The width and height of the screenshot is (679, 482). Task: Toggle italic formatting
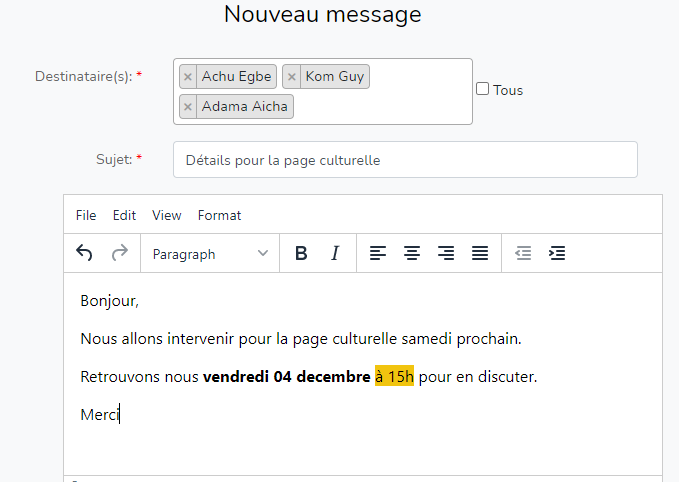pos(335,253)
